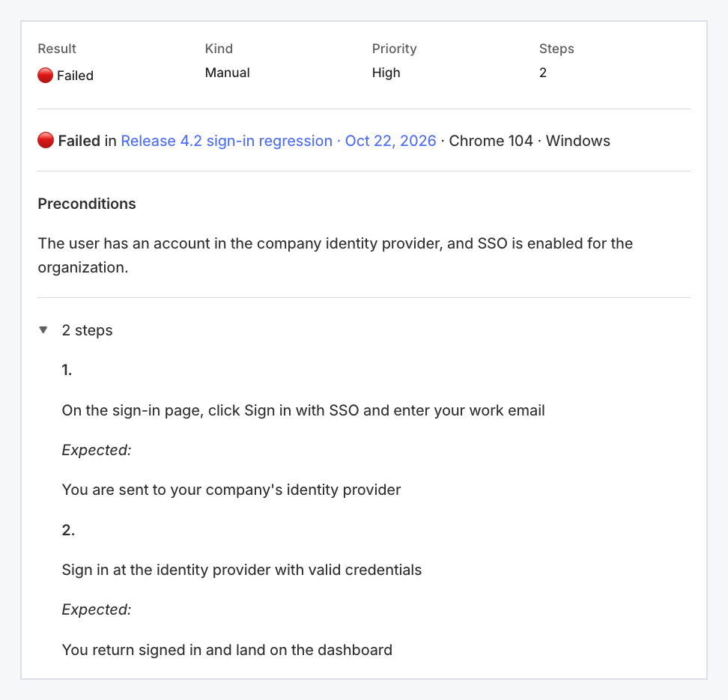
Task: Click 'You are sent to your company's identity provider'
Action: 231,490
